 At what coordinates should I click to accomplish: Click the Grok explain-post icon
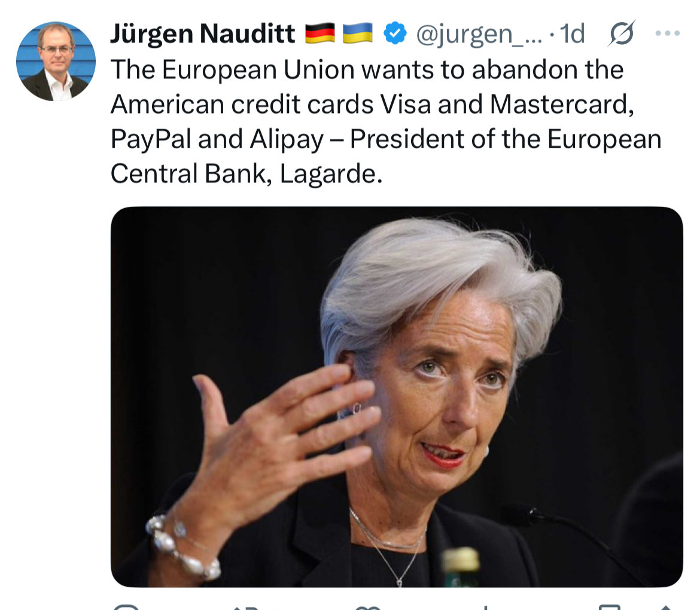click(x=622, y=33)
